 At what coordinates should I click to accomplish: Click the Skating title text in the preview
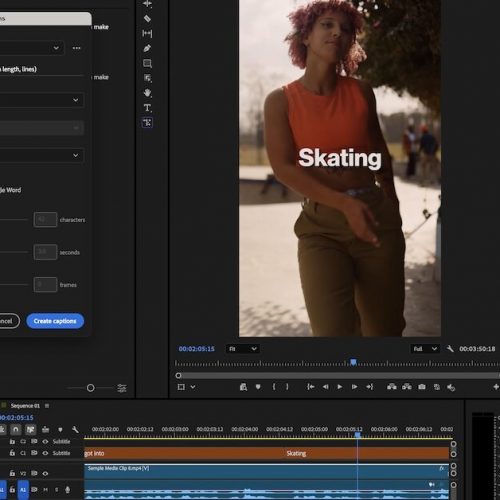tap(340, 158)
